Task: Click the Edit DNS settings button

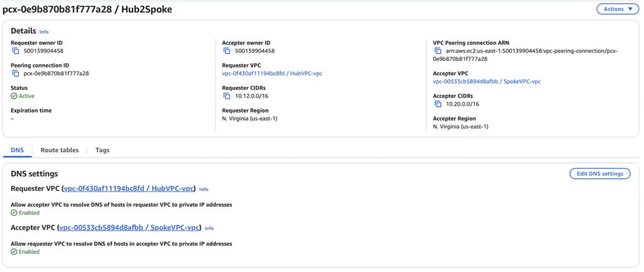Action: point(600,174)
